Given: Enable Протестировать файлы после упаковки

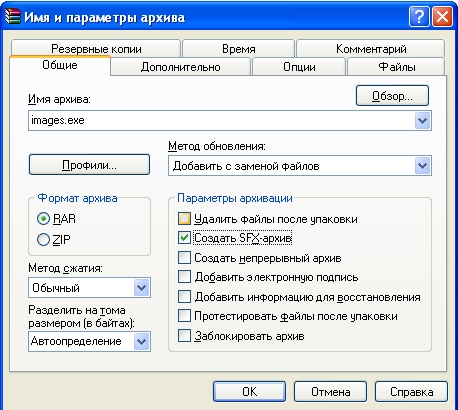Looking at the screenshot, I should point(184,316).
